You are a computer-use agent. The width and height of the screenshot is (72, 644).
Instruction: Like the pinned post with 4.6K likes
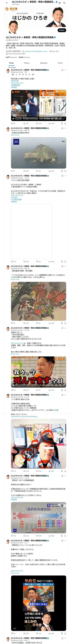tap(39, 123)
